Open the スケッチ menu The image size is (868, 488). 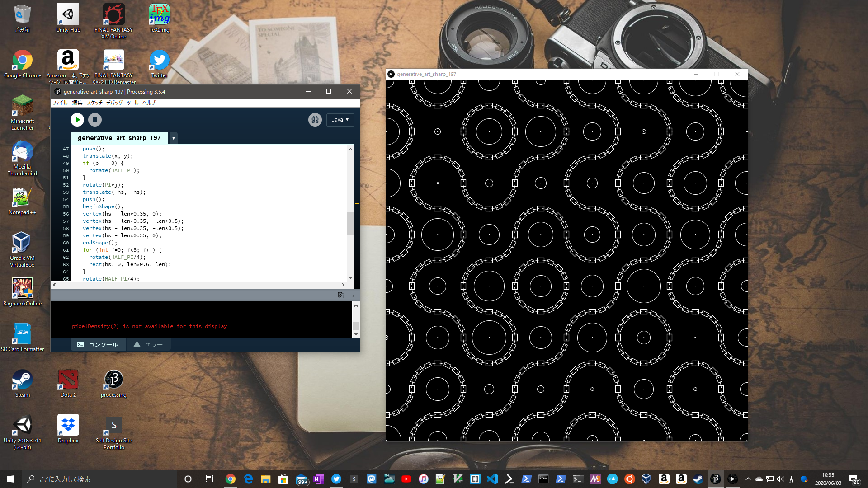[x=94, y=103]
